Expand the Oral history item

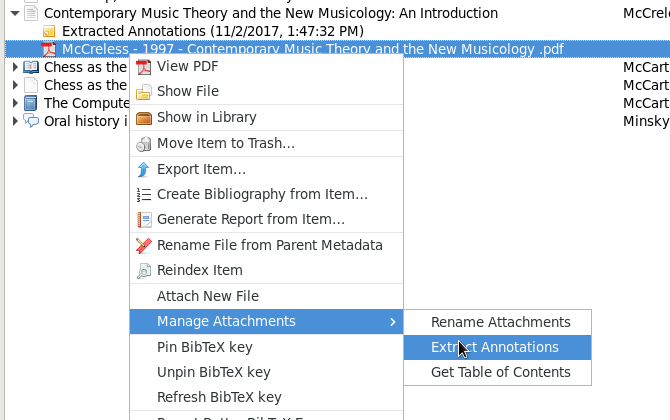(x=14, y=121)
